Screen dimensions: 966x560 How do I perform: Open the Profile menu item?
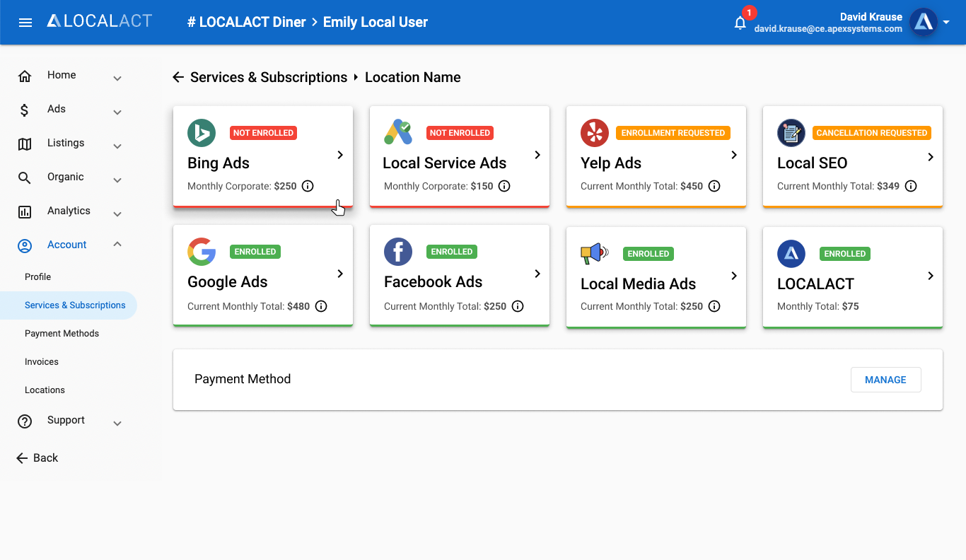point(38,277)
